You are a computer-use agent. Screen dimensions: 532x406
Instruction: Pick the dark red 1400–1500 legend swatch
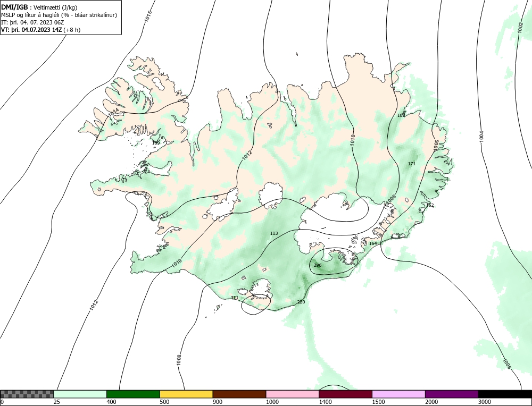pos(345,394)
